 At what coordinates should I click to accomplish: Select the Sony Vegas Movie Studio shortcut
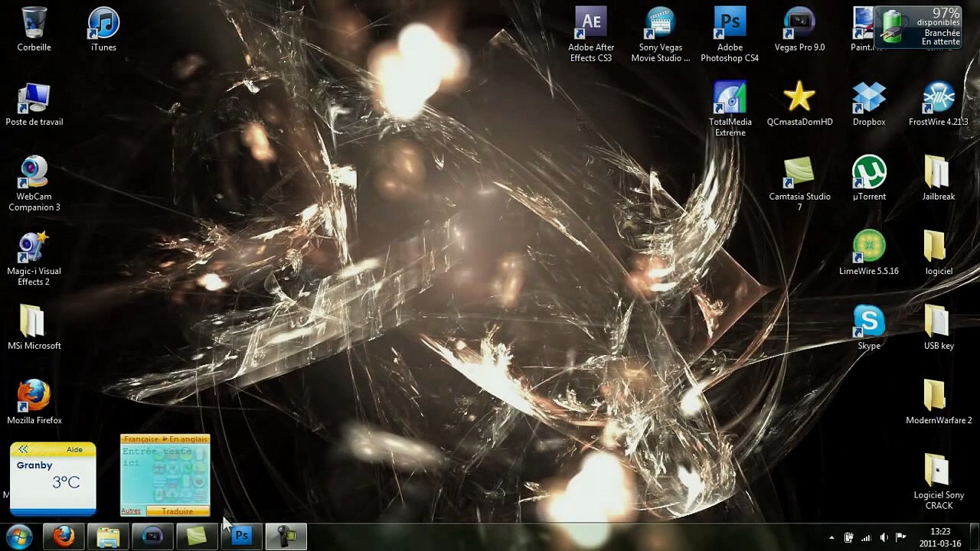coord(660,34)
